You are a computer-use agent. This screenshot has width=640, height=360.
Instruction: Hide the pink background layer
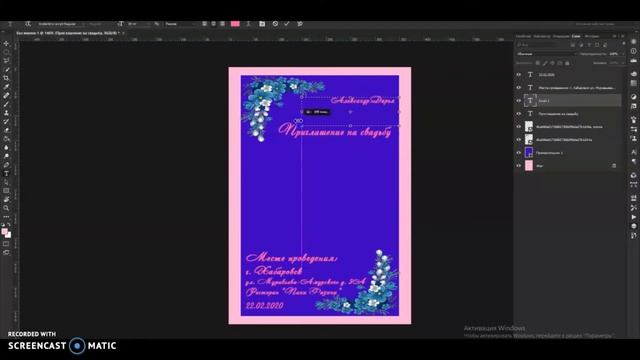(519, 166)
